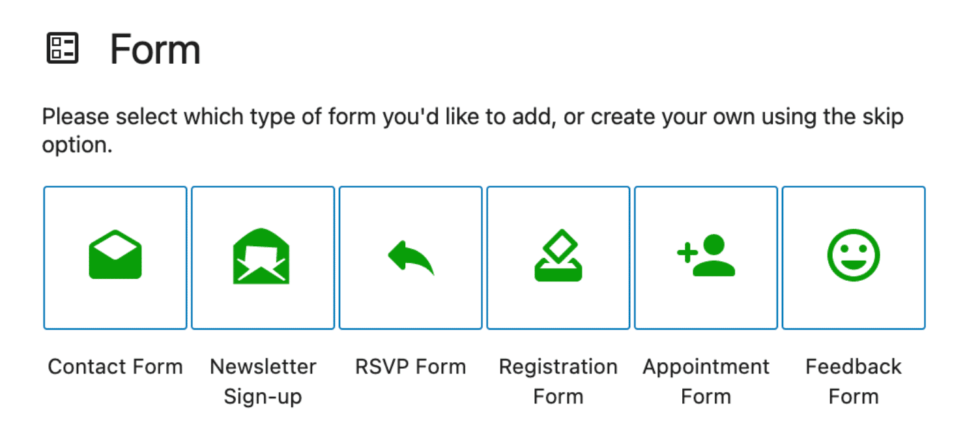Click the Contact Form caption text
The image size is (980, 430).
pos(115,367)
